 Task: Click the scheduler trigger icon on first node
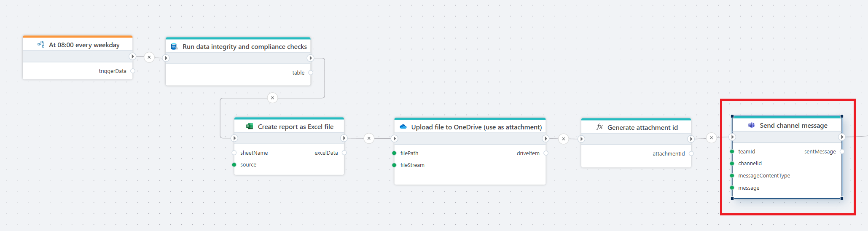click(41, 44)
